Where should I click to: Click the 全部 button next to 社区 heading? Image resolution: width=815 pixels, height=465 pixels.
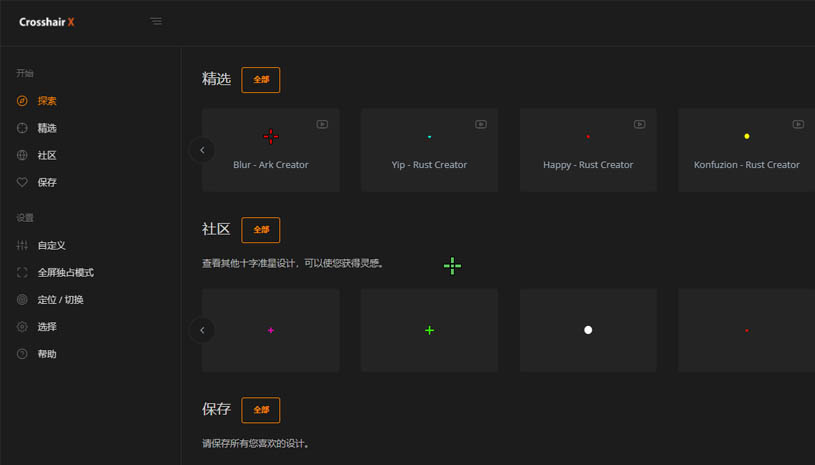[261, 230]
